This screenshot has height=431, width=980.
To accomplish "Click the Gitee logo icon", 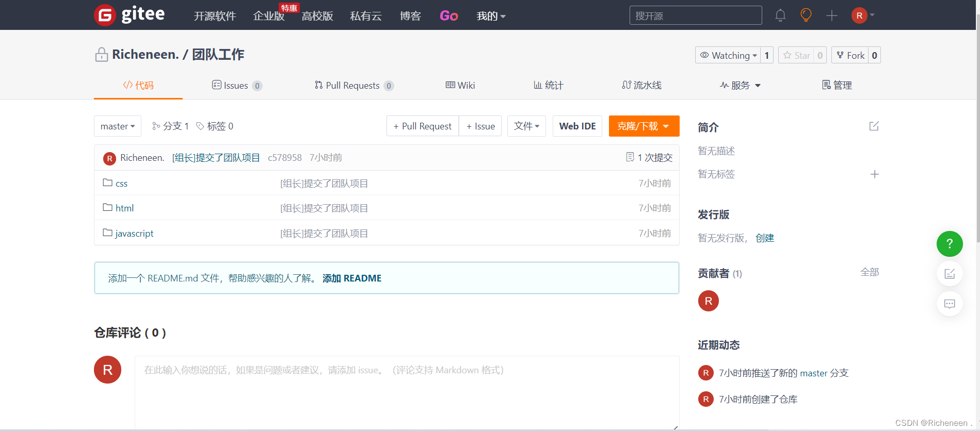I will click(x=105, y=15).
